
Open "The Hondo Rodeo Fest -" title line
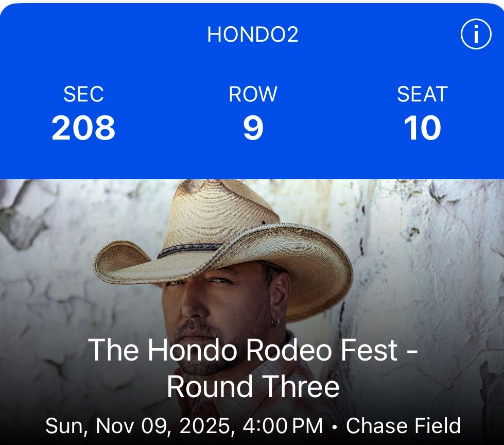[x=252, y=351]
